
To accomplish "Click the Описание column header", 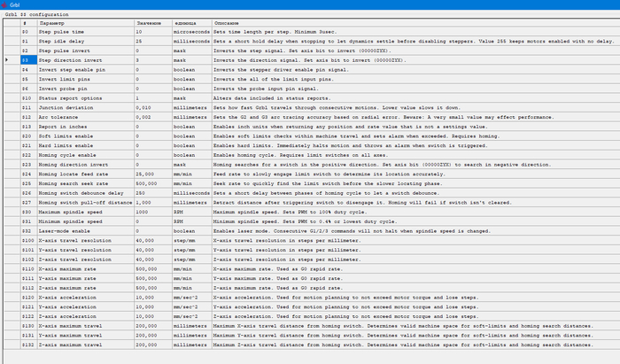I will click(x=230, y=22).
